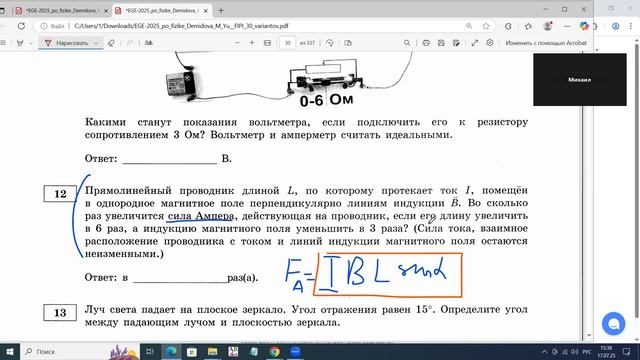
Task: Open the blue Zoom app on taskbar
Action: (295, 351)
